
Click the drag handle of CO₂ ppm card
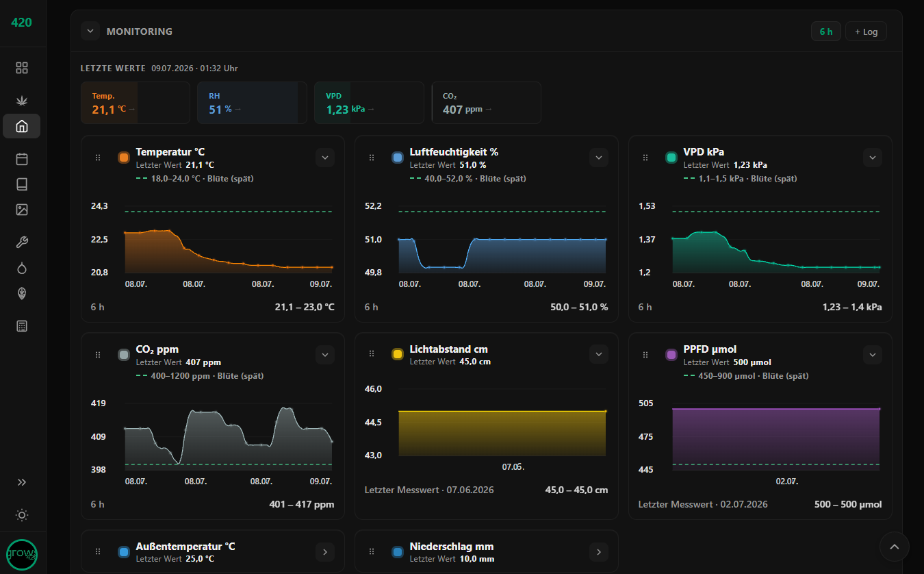pyautogui.click(x=98, y=355)
